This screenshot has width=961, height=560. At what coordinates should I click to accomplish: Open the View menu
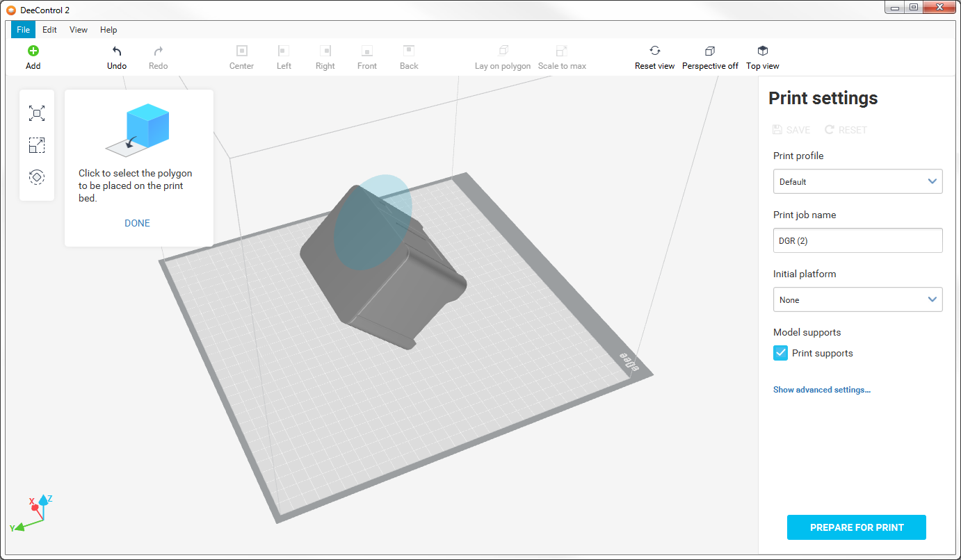79,30
